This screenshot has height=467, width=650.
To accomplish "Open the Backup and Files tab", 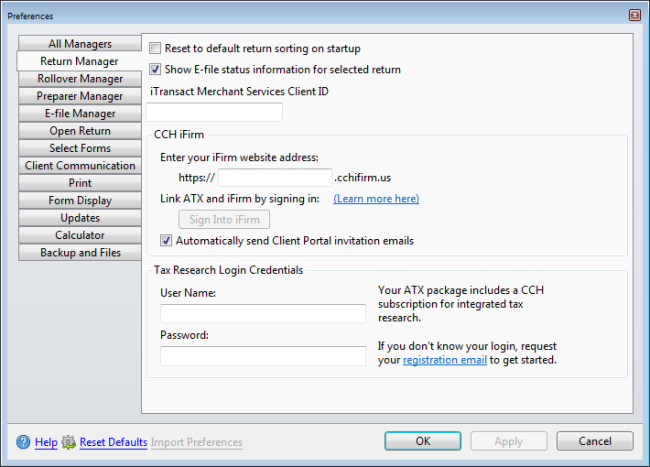I will 80,253.
